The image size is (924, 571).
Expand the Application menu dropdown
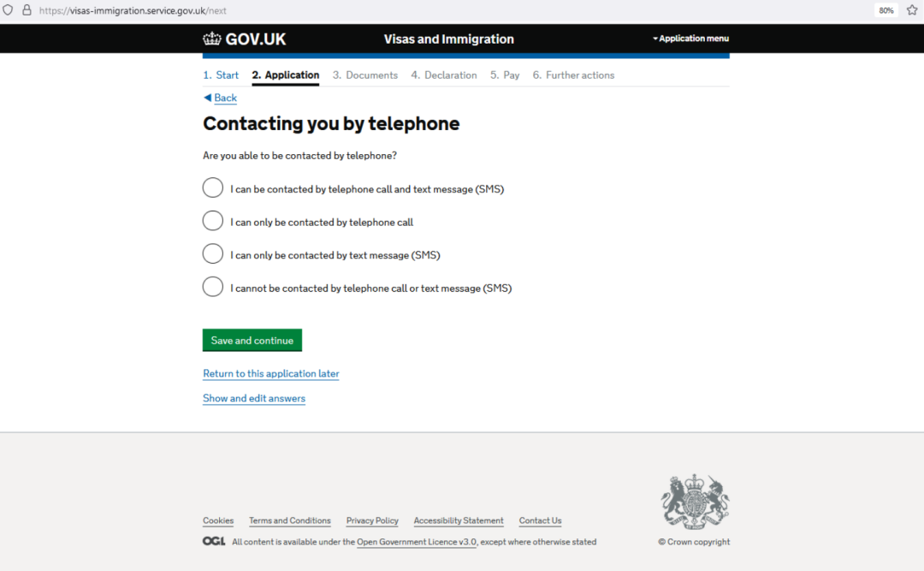tap(690, 39)
